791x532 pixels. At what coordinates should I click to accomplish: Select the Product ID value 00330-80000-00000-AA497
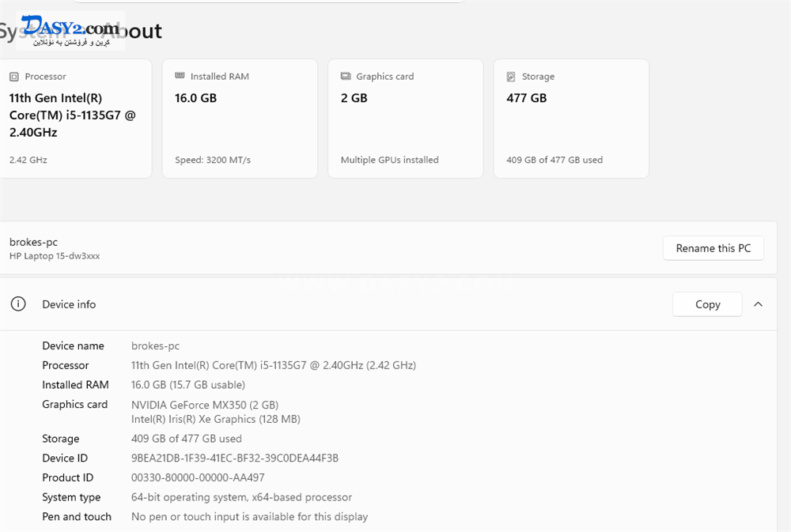pyautogui.click(x=198, y=478)
